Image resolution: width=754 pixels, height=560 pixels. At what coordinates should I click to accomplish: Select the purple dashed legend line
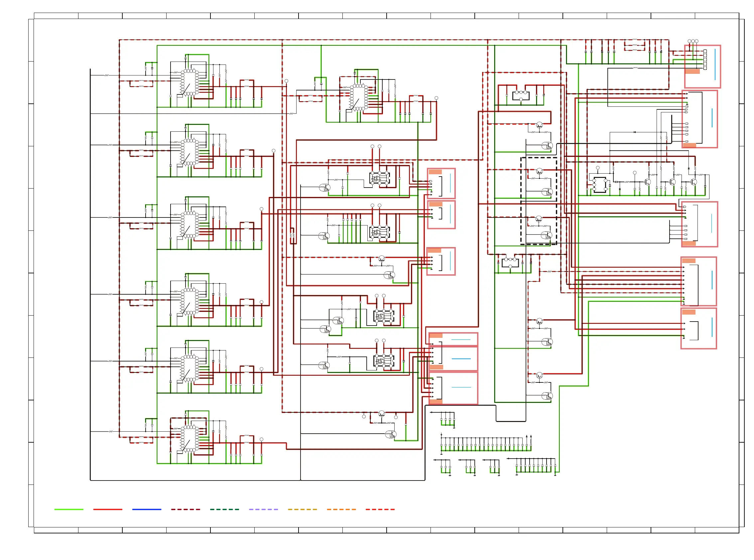click(x=264, y=509)
